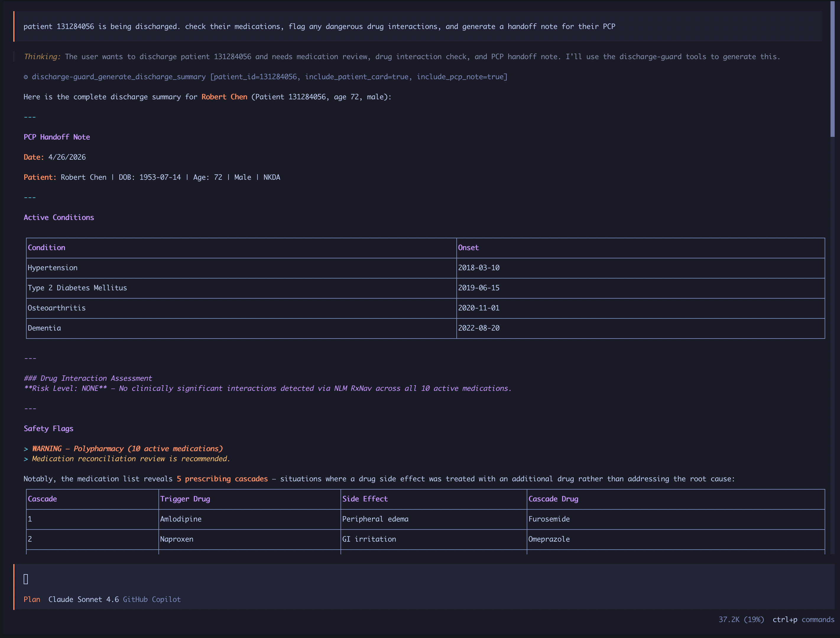Select the Dementia condition cell

[x=44, y=328]
